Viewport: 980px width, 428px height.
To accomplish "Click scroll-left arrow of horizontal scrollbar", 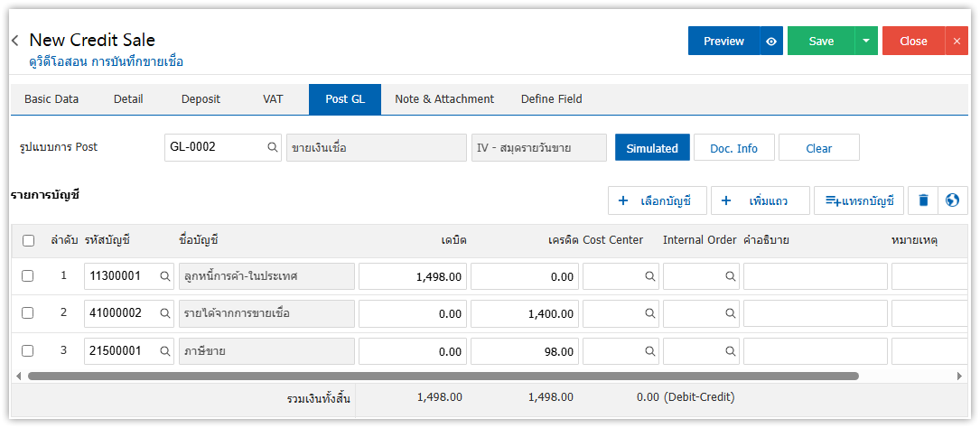I will pyautogui.click(x=18, y=376).
